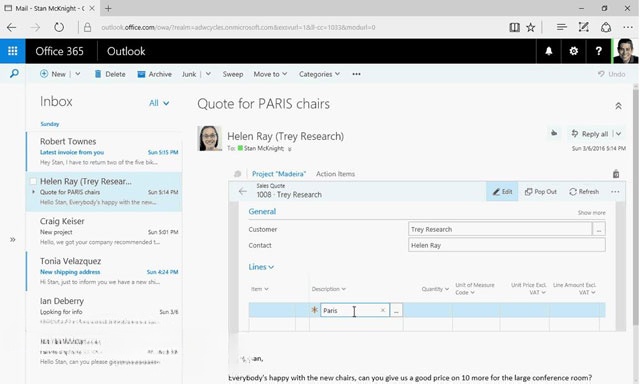The width and height of the screenshot is (640, 384).
Task: Open a new browser tab
Action: pyautogui.click(x=108, y=8)
